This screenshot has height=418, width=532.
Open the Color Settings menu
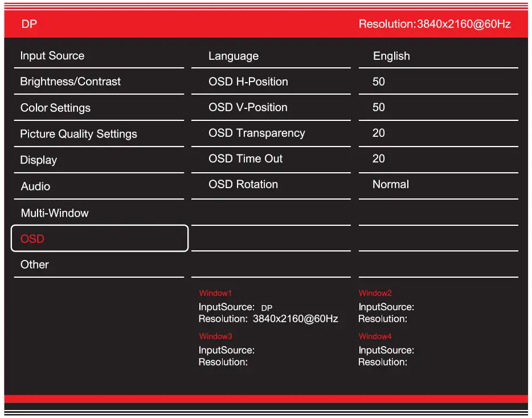click(55, 108)
